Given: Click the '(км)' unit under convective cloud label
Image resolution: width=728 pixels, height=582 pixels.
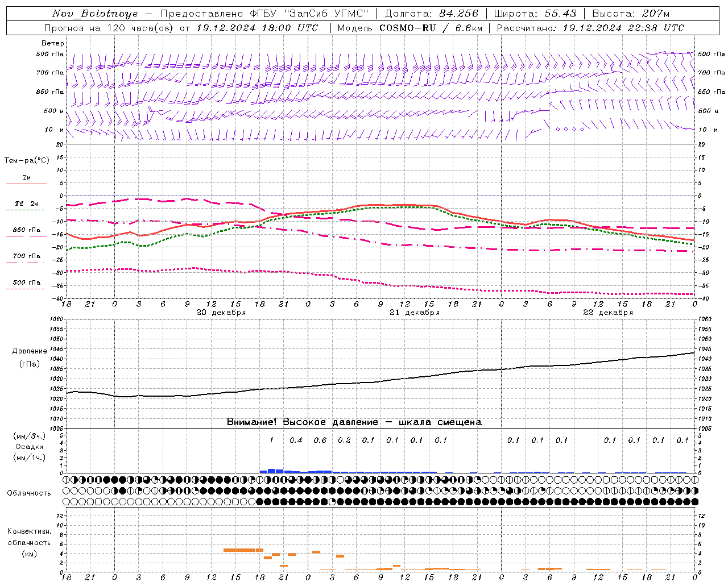Looking at the screenshot, I should click(x=29, y=554).
